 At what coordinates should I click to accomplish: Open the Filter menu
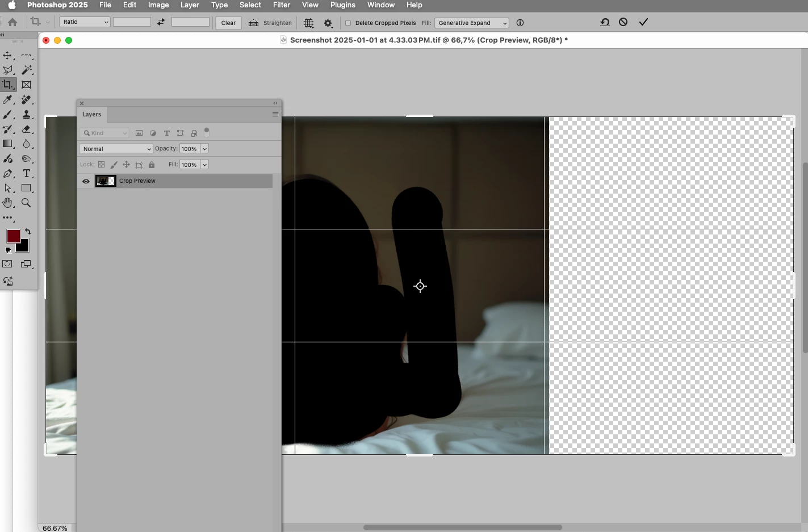click(x=282, y=5)
